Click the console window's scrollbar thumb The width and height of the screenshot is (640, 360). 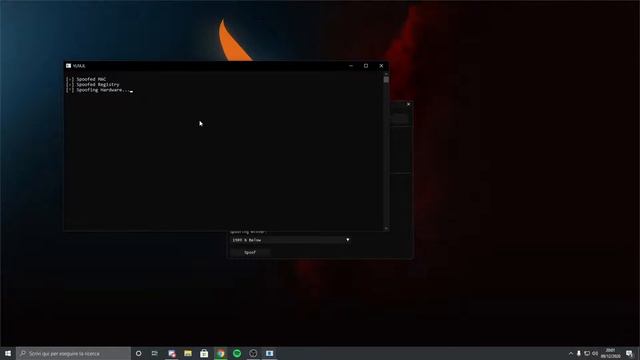[x=386, y=80]
